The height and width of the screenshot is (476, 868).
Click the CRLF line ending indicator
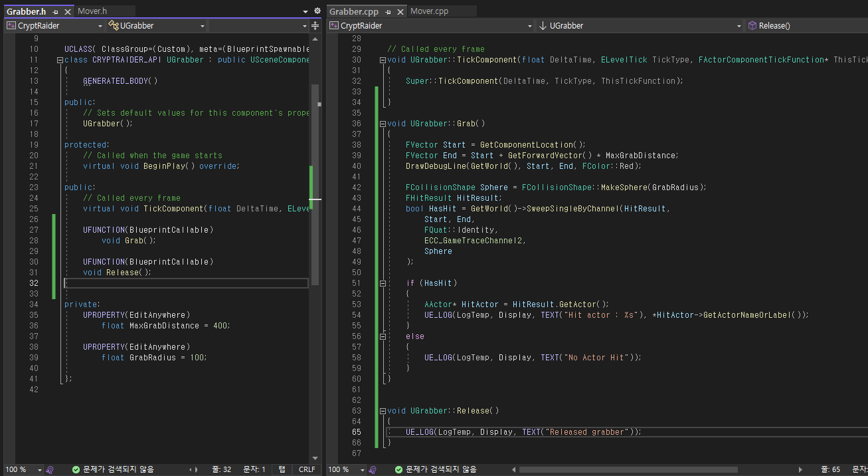click(307, 469)
